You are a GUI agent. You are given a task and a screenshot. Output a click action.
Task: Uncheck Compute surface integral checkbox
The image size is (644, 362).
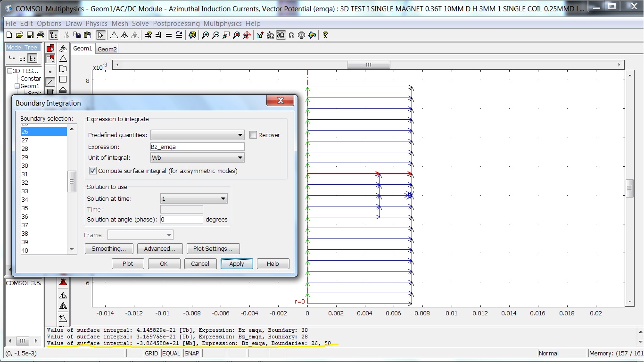pyautogui.click(x=93, y=171)
